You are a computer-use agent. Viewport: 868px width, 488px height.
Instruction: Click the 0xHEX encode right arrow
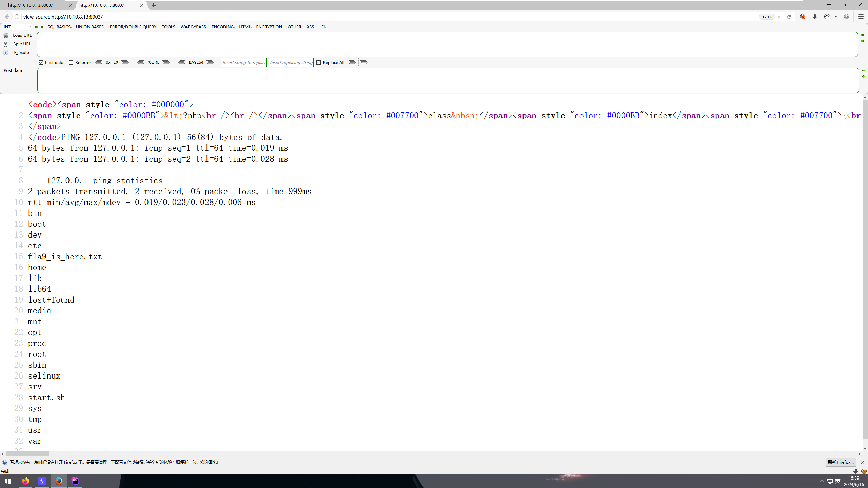click(x=125, y=62)
